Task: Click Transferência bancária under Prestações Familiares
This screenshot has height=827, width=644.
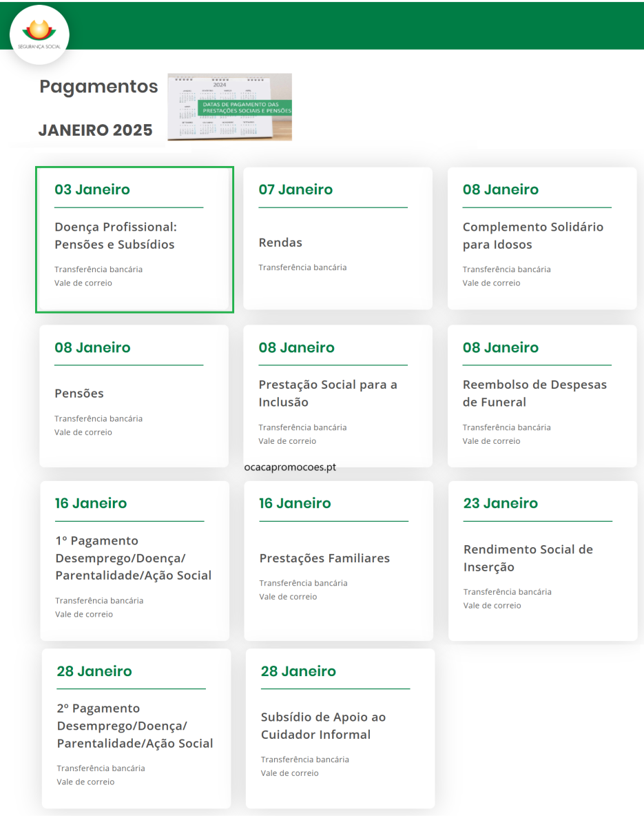Action: [x=303, y=583]
